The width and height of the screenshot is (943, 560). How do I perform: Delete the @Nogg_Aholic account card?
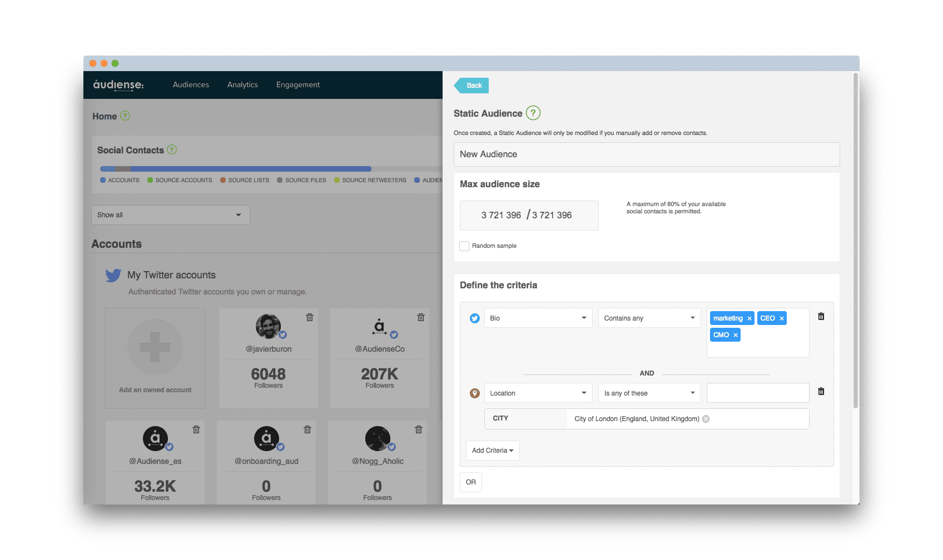[x=419, y=429]
